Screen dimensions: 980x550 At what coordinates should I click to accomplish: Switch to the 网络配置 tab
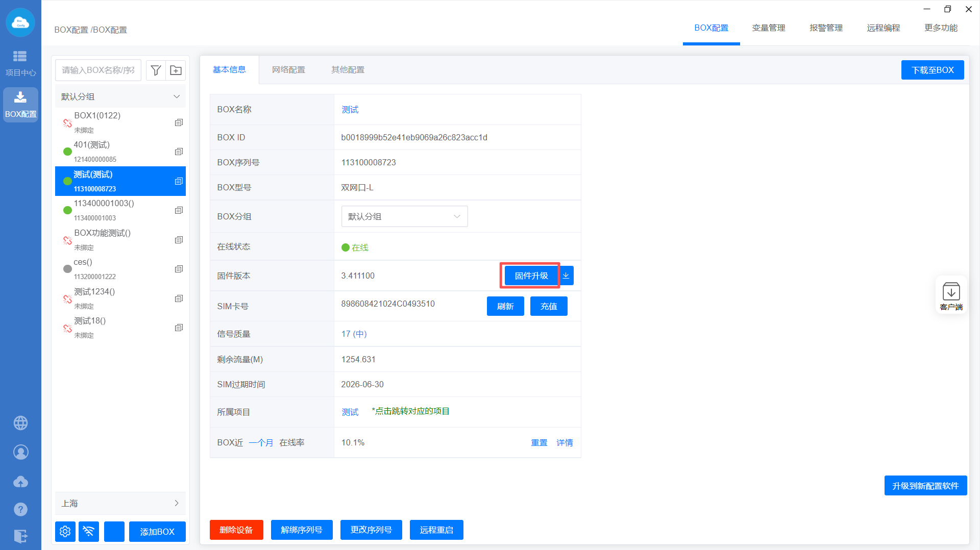pos(288,70)
